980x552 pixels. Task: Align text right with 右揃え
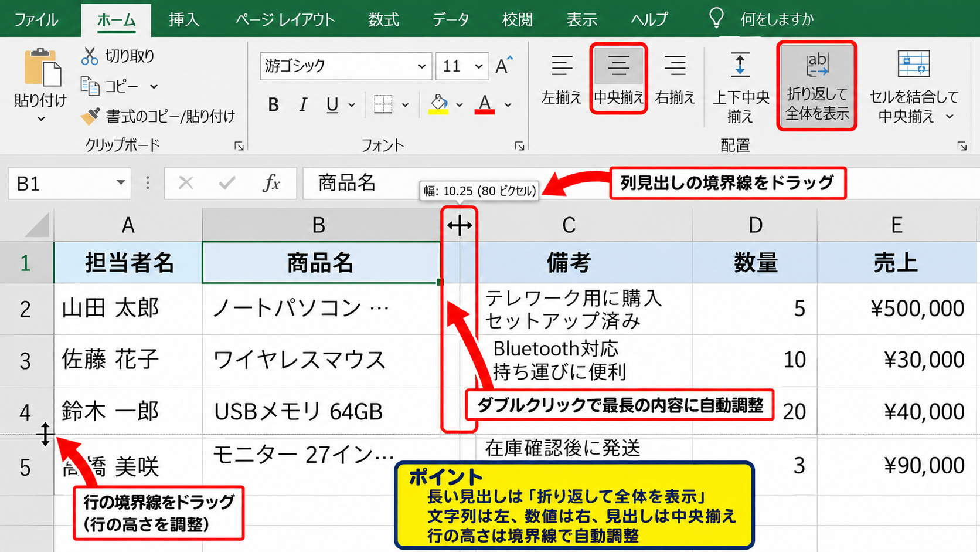coord(675,79)
